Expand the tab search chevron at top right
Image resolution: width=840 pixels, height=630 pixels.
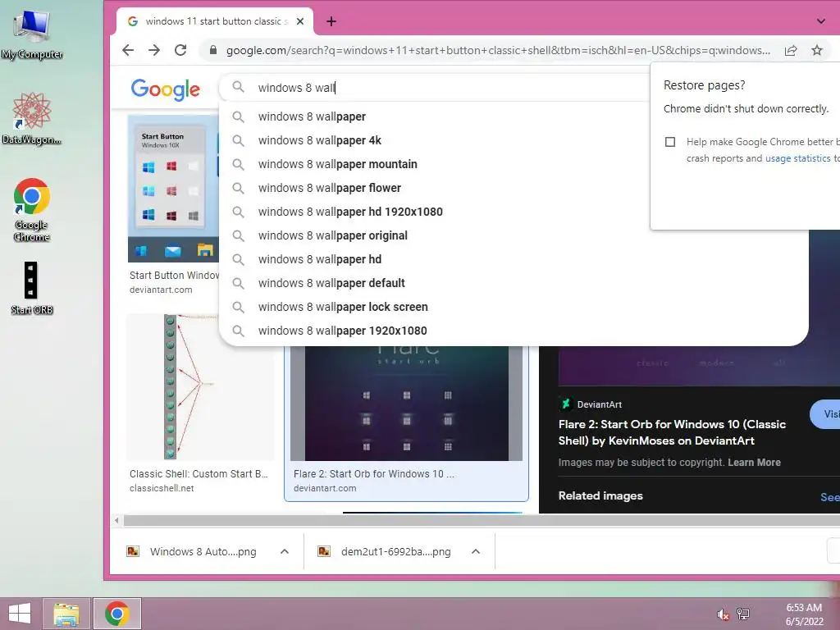click(820, 21)
